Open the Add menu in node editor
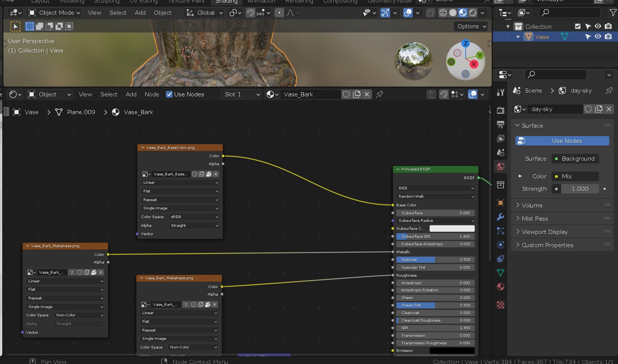Viewport: 618px width, 364px height. click(131, 94)
